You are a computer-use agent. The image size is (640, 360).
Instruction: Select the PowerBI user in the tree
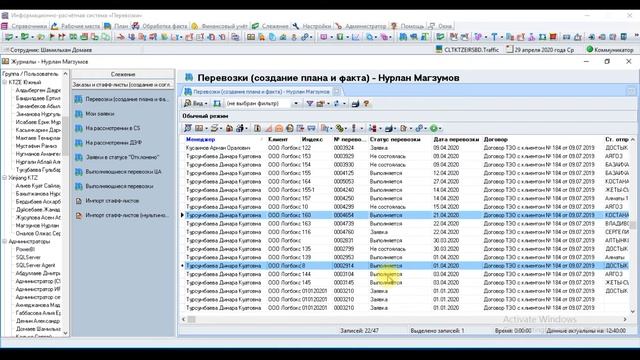25,249
